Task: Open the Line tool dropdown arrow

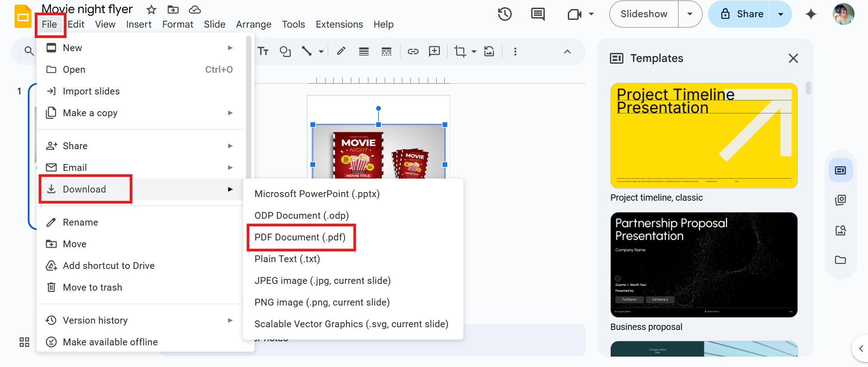Action: coord(321,52)
